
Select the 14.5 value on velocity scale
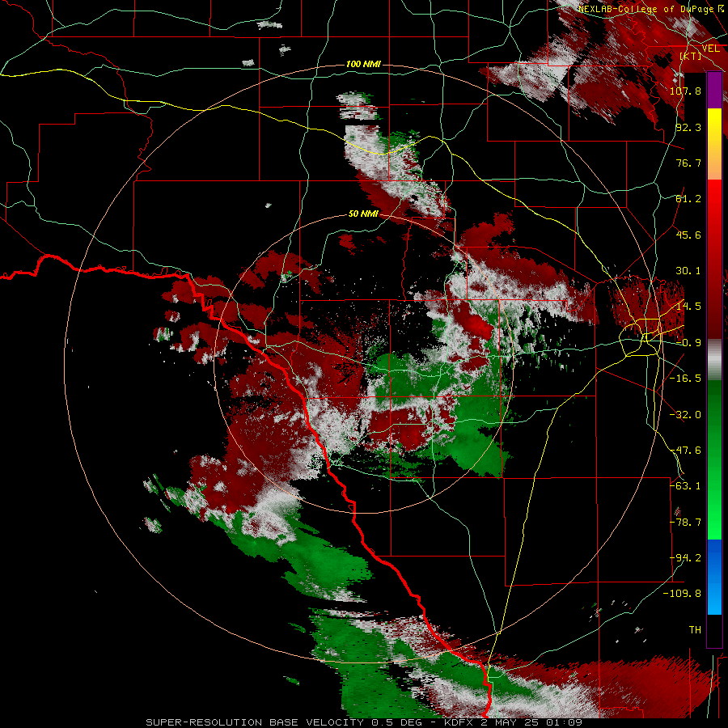click(x=688, y=307)
